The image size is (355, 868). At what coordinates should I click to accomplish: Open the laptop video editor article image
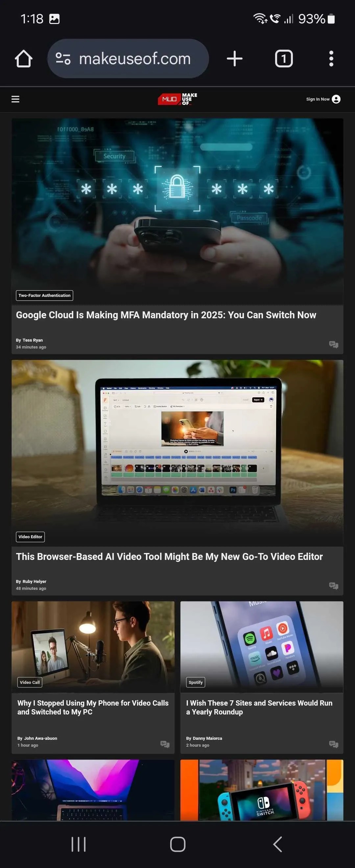point(177,453)
